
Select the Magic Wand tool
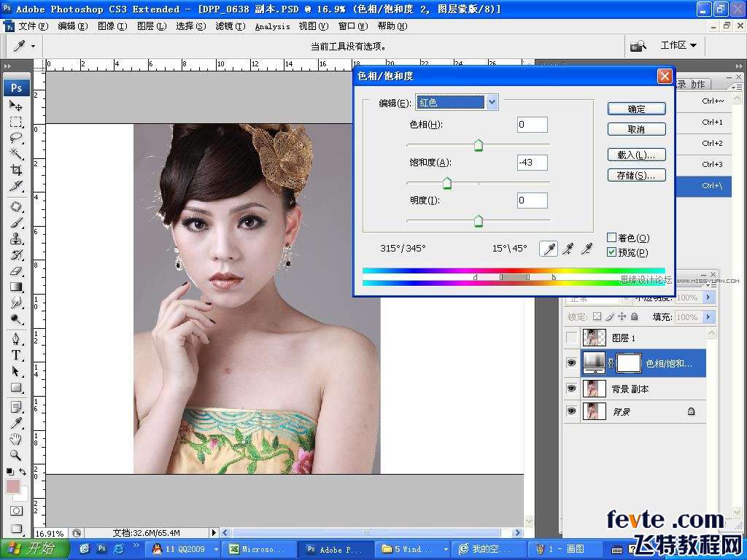[x=16, y=154]
